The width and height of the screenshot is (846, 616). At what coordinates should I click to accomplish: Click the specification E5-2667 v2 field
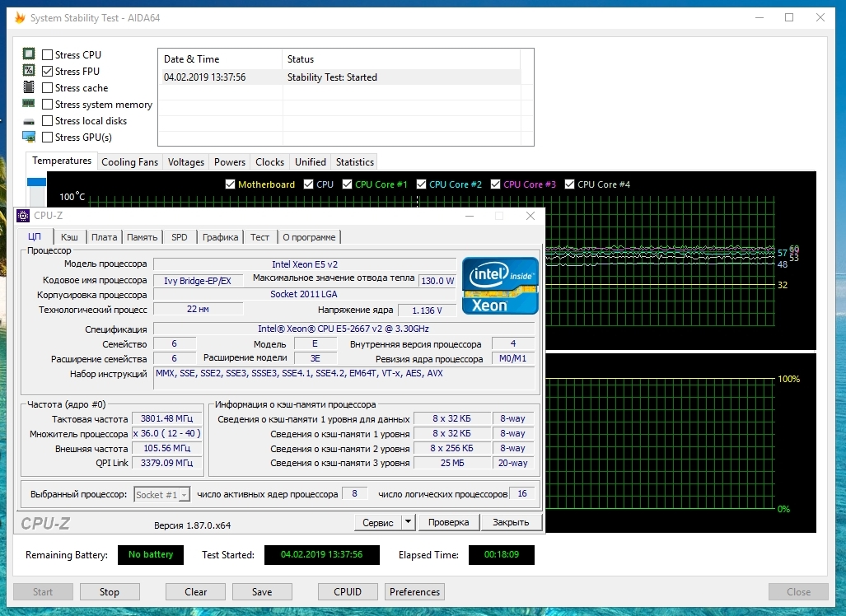[x=344, y=329]
